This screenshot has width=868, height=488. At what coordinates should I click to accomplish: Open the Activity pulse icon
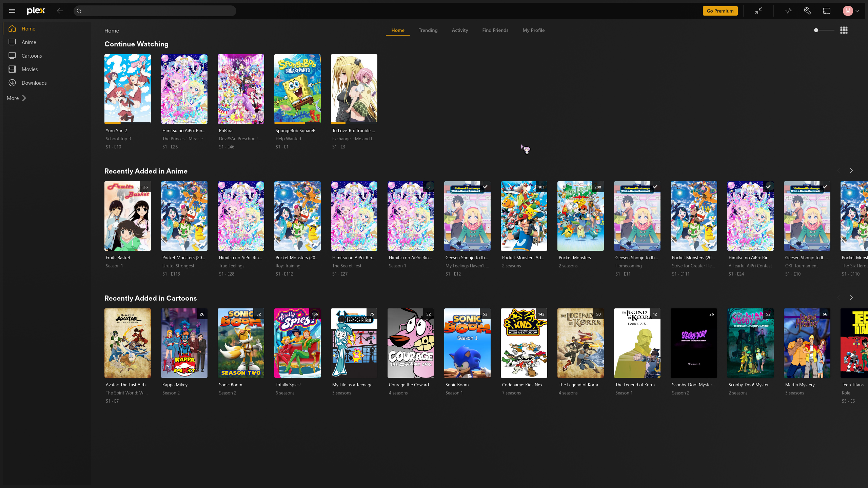(x=789, y=11)
